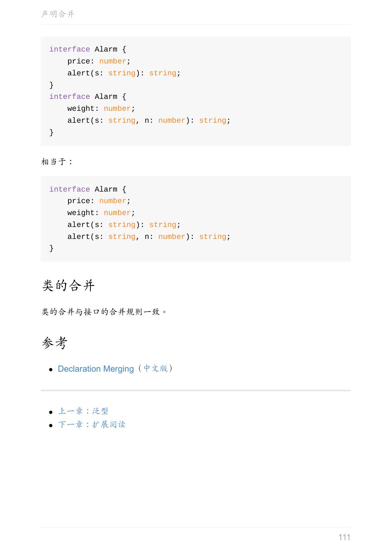Click weight: number line in merged code block
The width and height of the screenshot is (392, 554).
(x=101, y=213)
